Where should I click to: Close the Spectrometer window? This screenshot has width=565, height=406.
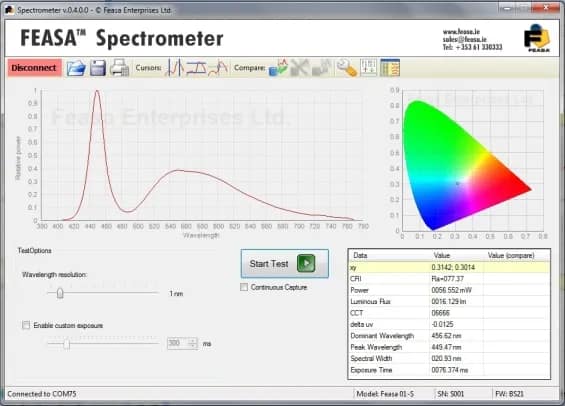point(546,7)
